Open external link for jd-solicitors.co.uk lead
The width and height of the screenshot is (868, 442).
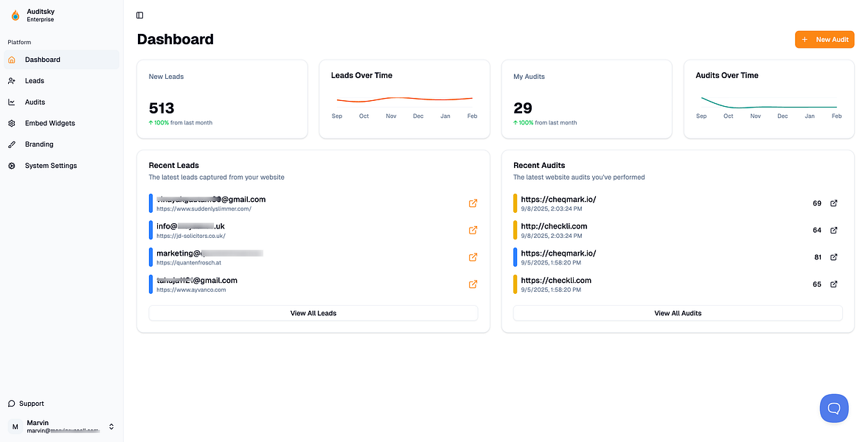tap(473, 230)
